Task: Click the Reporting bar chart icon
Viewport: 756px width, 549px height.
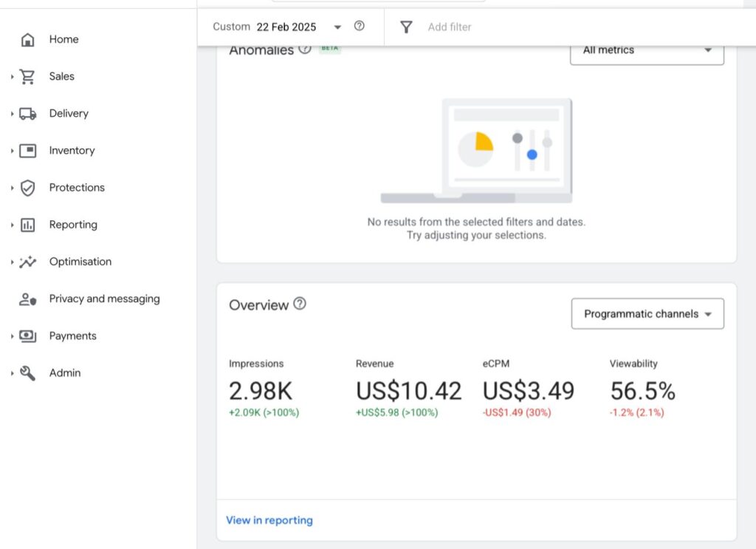Action: tap(28, 225)
